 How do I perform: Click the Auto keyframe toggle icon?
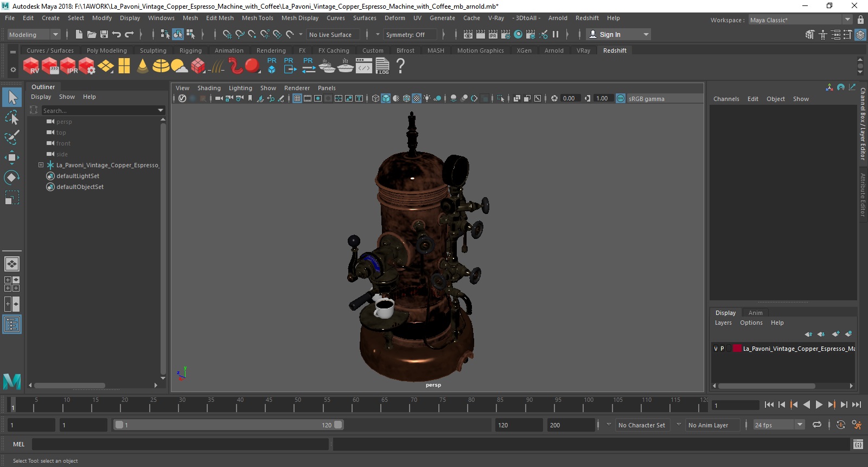coord(841,425)
